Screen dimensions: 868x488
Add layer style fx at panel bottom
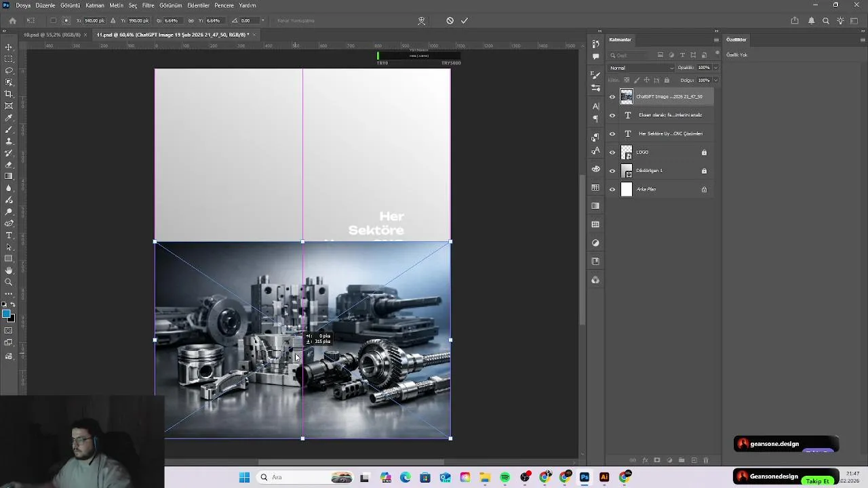coord(645,460)
